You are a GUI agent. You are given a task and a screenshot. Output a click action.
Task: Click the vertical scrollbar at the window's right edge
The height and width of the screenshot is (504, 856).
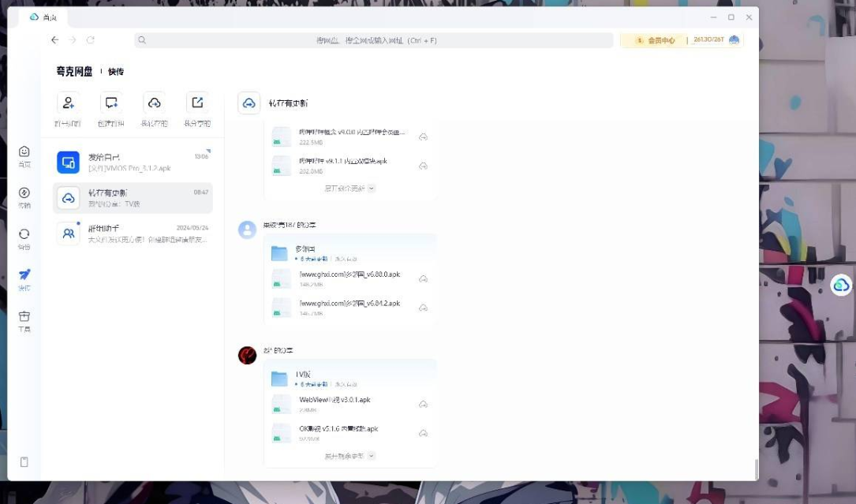(x=756, y=469)
